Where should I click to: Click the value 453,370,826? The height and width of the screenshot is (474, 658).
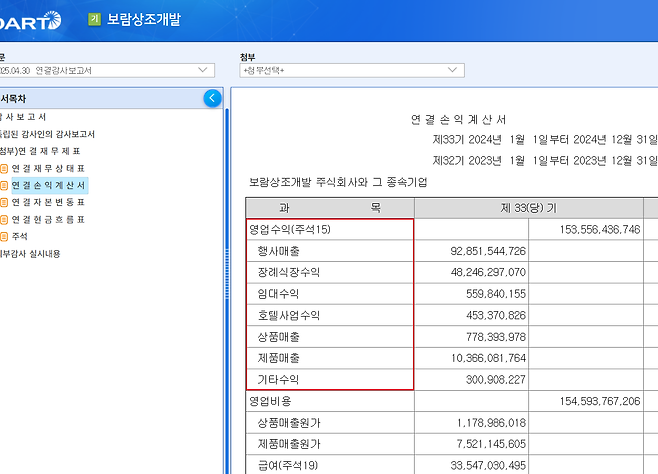496,315
